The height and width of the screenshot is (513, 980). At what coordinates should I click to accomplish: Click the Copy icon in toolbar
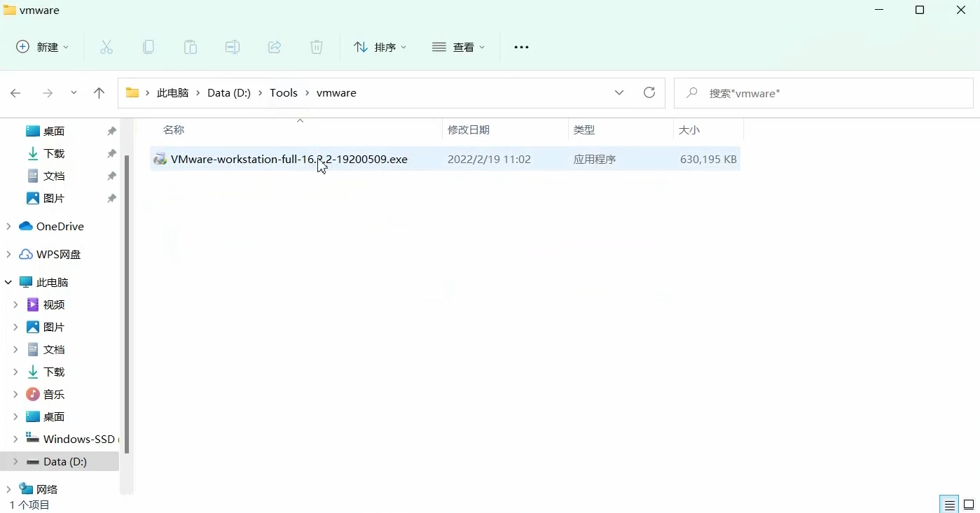tap(149, 47)
